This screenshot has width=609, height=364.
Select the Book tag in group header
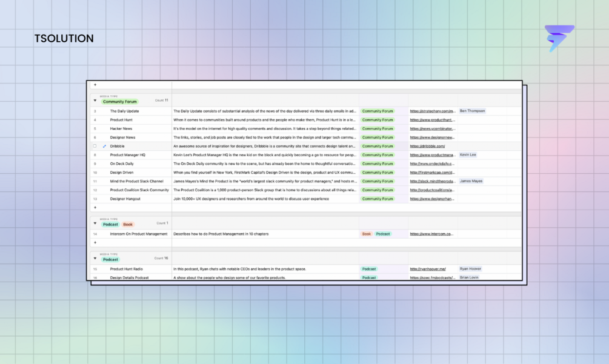click(128, 224)
